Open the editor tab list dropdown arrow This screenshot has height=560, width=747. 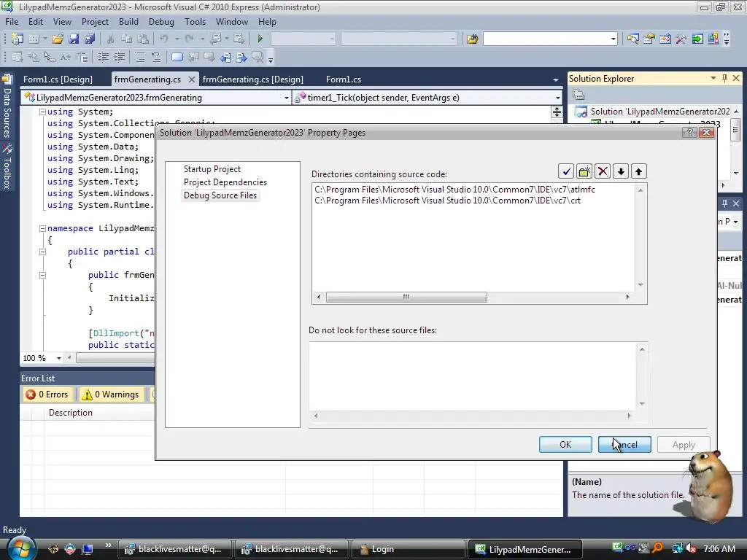click(555, 79)
